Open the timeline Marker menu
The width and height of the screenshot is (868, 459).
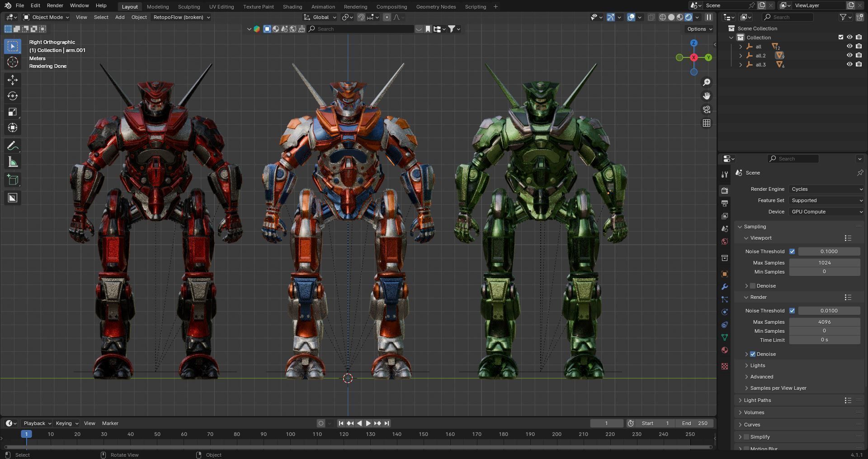pos(110,423)
